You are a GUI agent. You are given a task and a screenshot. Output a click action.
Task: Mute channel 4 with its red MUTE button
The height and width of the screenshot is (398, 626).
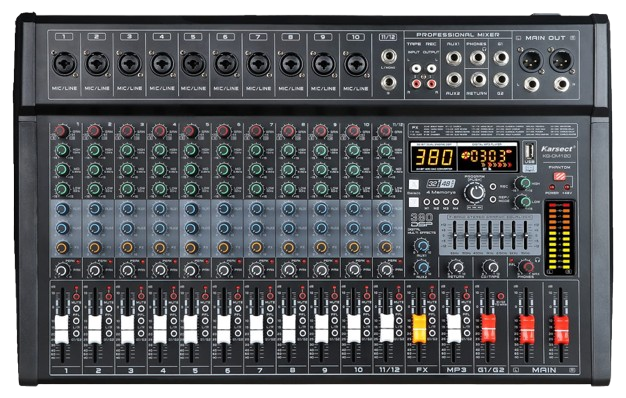pyautogui.click(x=173, y=297)
